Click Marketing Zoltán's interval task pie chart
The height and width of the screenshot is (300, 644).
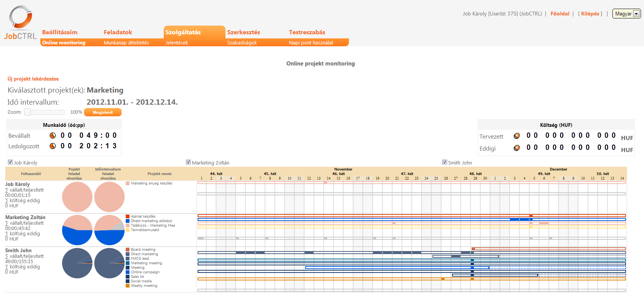click(110, 230)
